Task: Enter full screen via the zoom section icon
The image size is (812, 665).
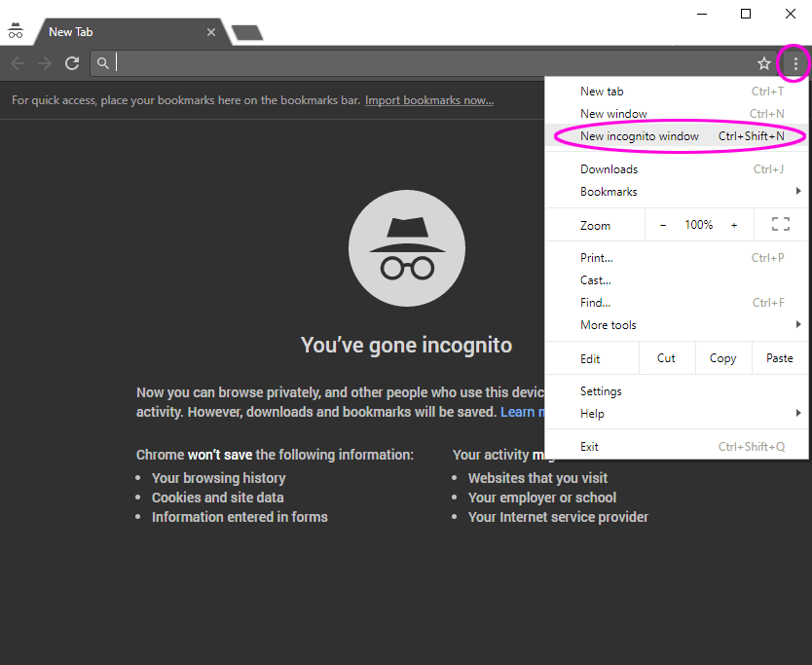Action: pyautogui.click(x=780, y=224)
